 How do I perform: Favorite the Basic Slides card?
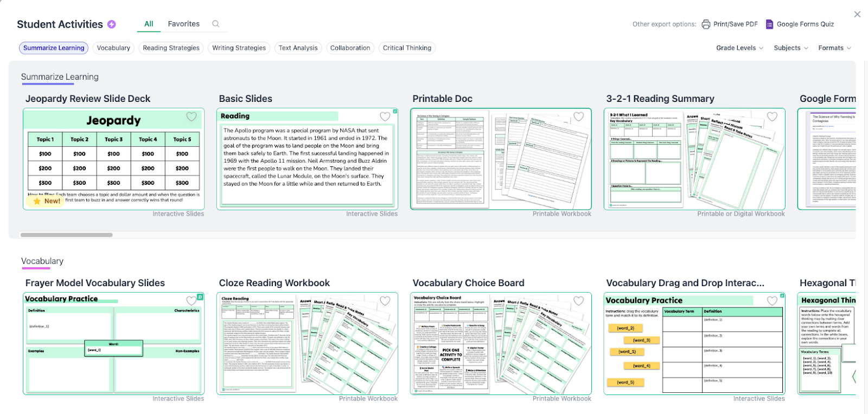pos(385,117)
